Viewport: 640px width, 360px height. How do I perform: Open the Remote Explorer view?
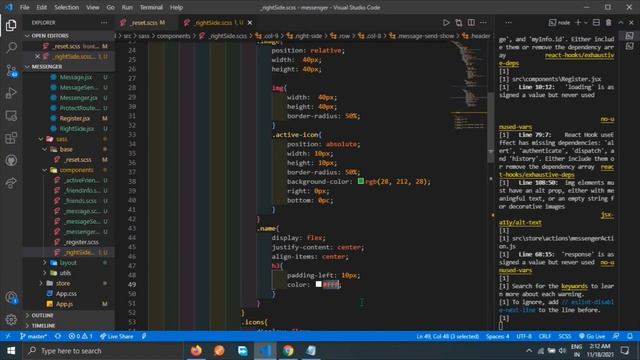(11, 116)
